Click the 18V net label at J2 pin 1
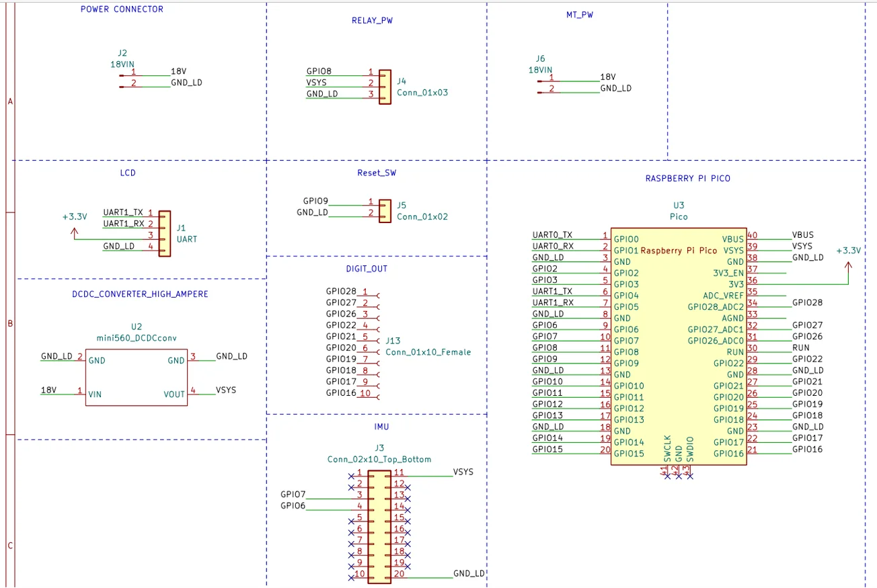 pyautogui.click(x=178, y=71)
